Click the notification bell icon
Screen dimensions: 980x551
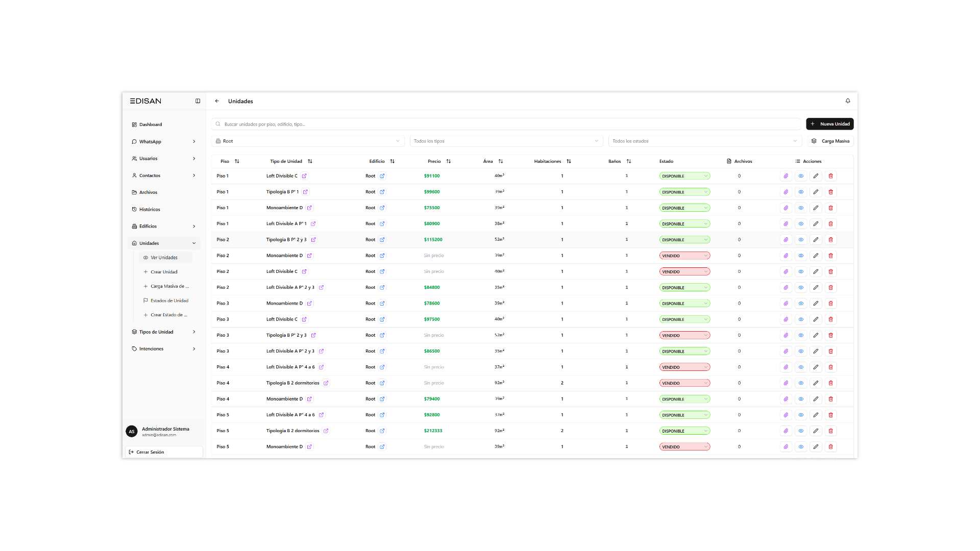(848, 101)
